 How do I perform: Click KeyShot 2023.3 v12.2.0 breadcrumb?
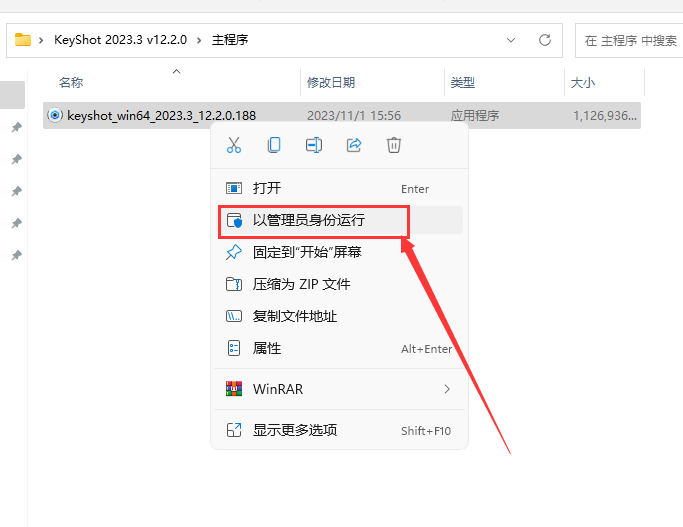click(120, 40)
